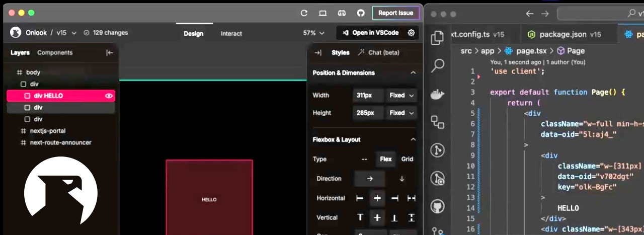Screen dimensions: 644x235
Task: Click VS Code command center search box
Action: (600, 14)
